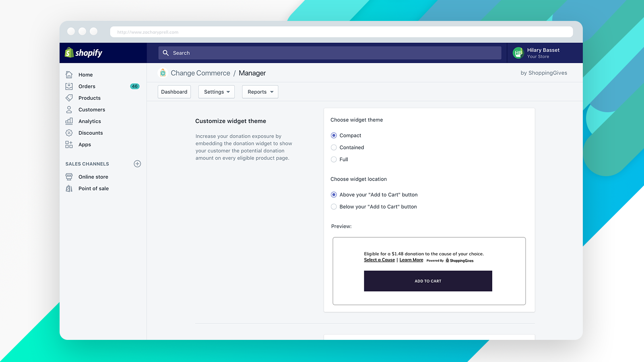
Task: Select the Products tag icon
Action: point(69,98)
